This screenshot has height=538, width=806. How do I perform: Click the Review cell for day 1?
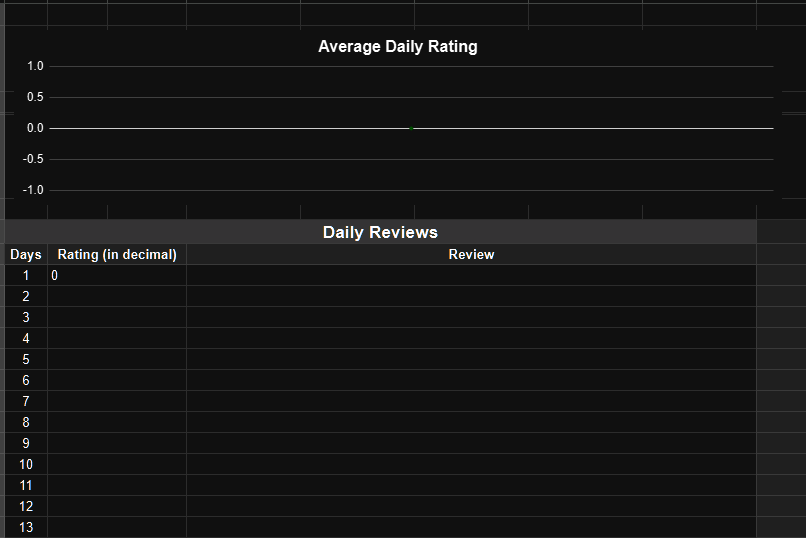pos(471,275)
